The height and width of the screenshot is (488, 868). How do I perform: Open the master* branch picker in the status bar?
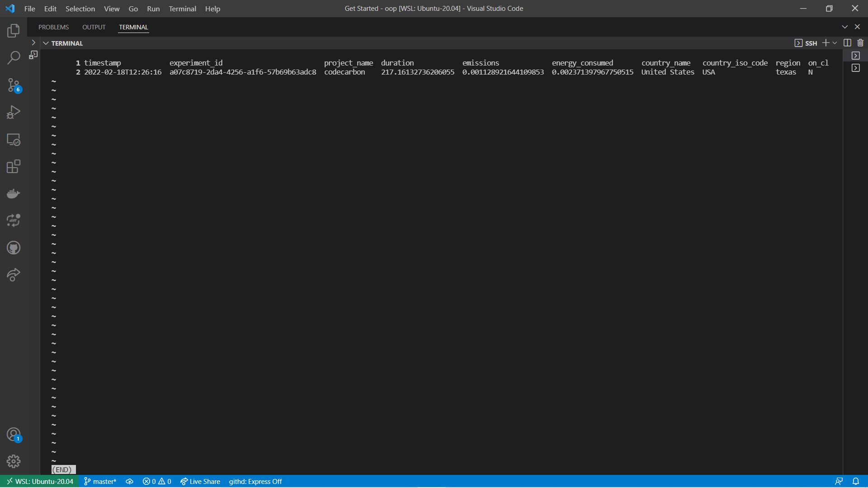(x=100, y=481)
